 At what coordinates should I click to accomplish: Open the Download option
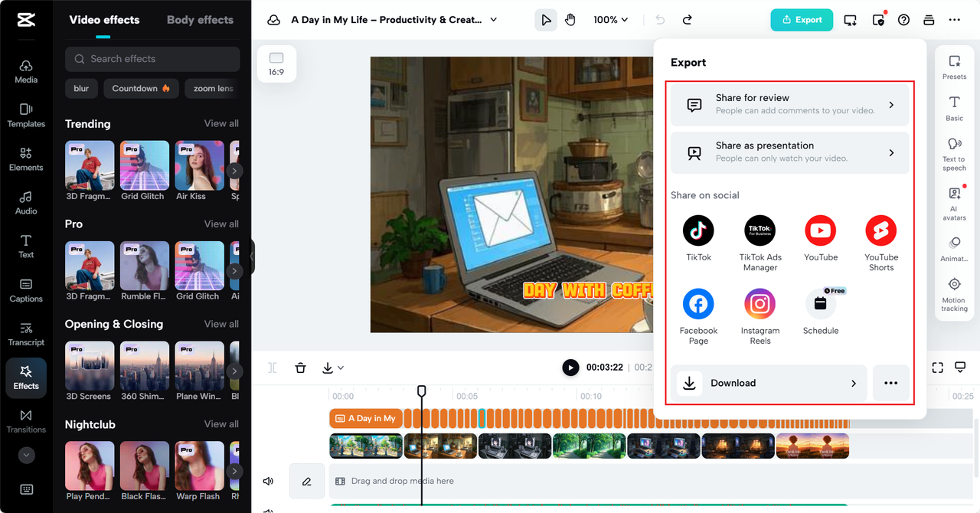[x=769, y=383]
